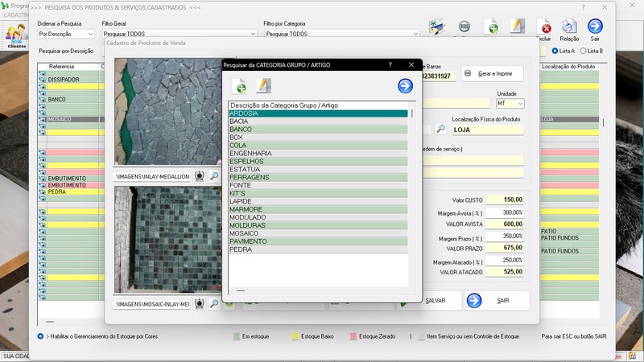
Task: Click the Excluir delete icon
Action: (544, 28)
